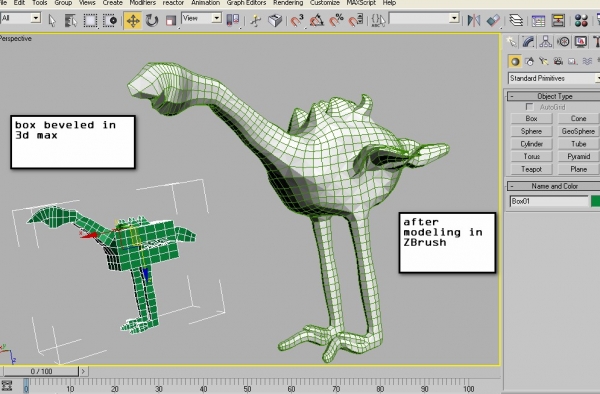Open Schematic View icon
Image resolution: width=600 pixels, height=394 pixels.
point(558,20)
